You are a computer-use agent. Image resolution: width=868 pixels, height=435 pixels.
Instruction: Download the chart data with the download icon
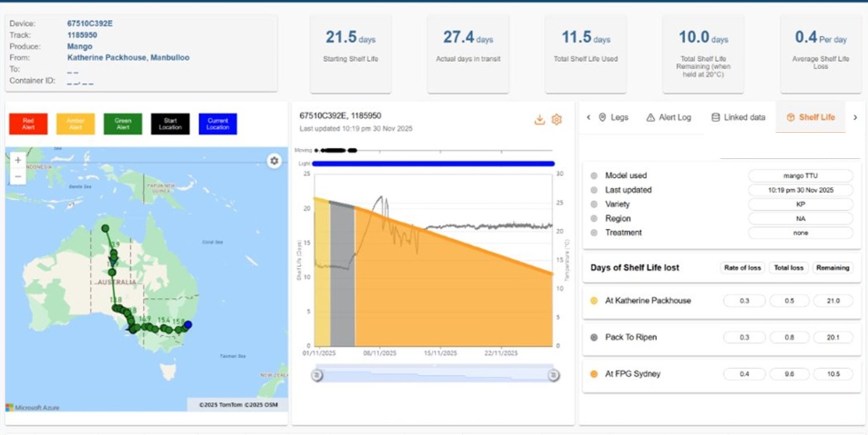[539, 119]
